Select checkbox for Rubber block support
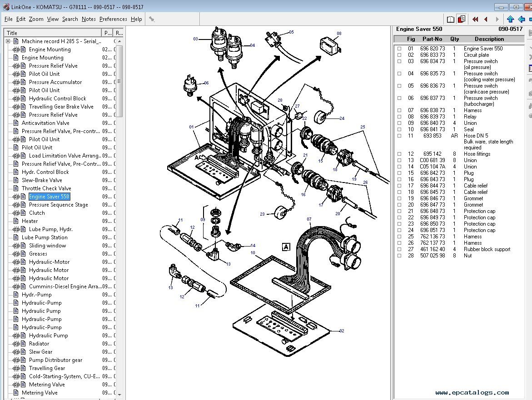 point(399,249)
